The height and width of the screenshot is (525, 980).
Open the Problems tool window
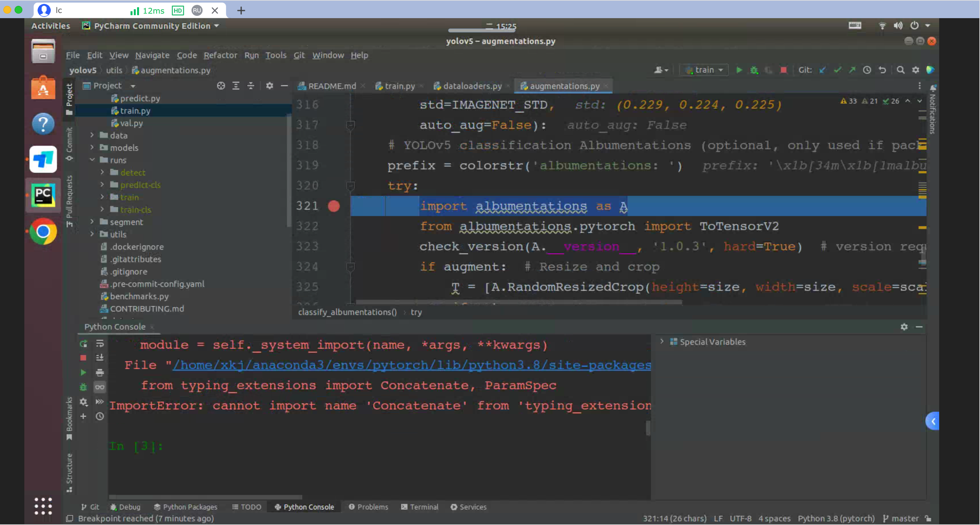click(368, 507)
